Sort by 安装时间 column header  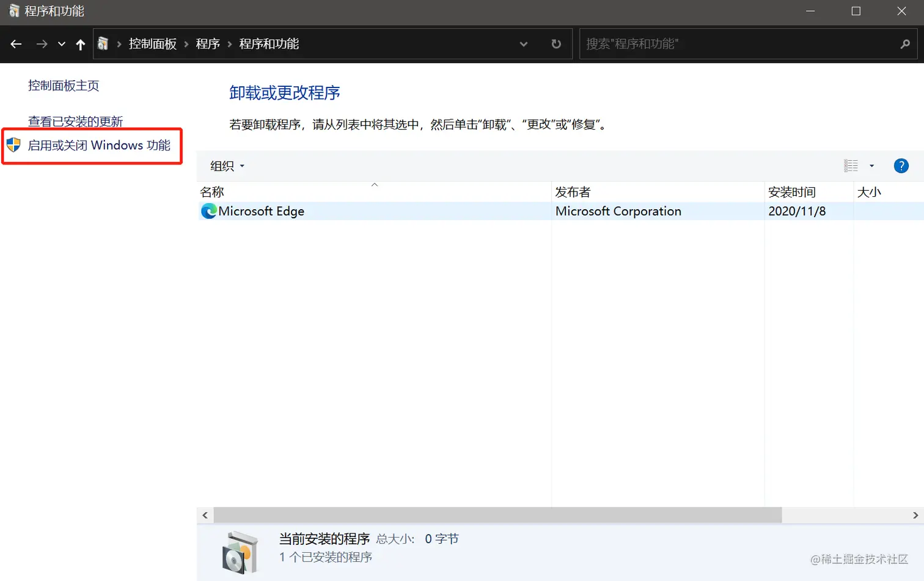(x=809, y=192)
